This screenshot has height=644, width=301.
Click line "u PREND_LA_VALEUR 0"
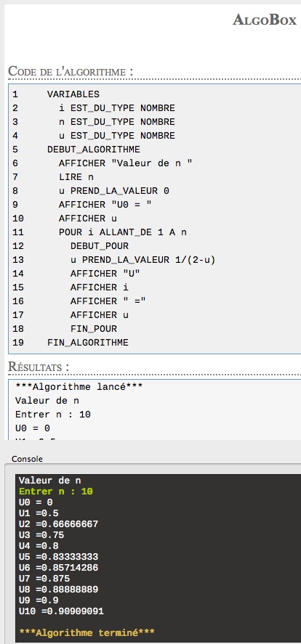click(x=114, y=191)
